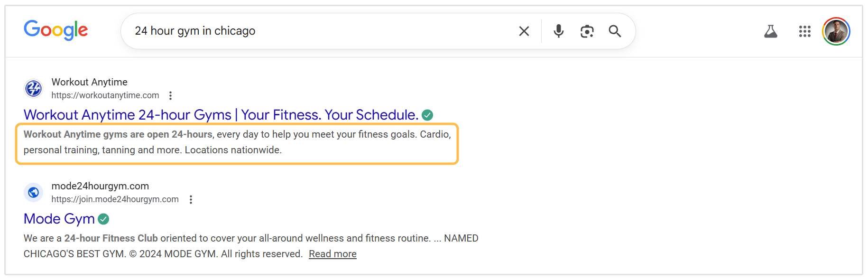Image resolution: width=868 pixels, height=280 pixels.
Task: Submit search using magnifier icon
Action: point(615,31)
